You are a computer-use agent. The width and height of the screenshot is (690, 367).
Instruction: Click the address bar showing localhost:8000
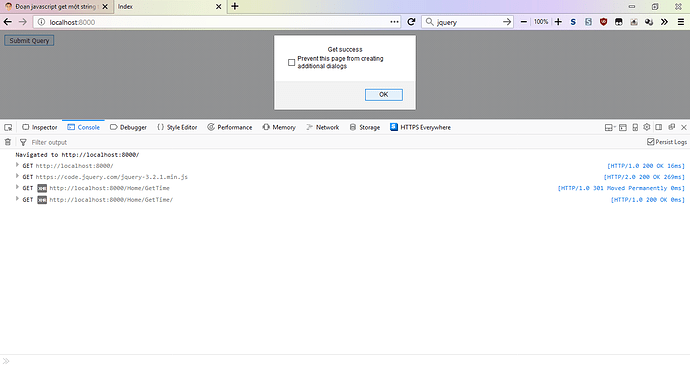pos(218,22)
